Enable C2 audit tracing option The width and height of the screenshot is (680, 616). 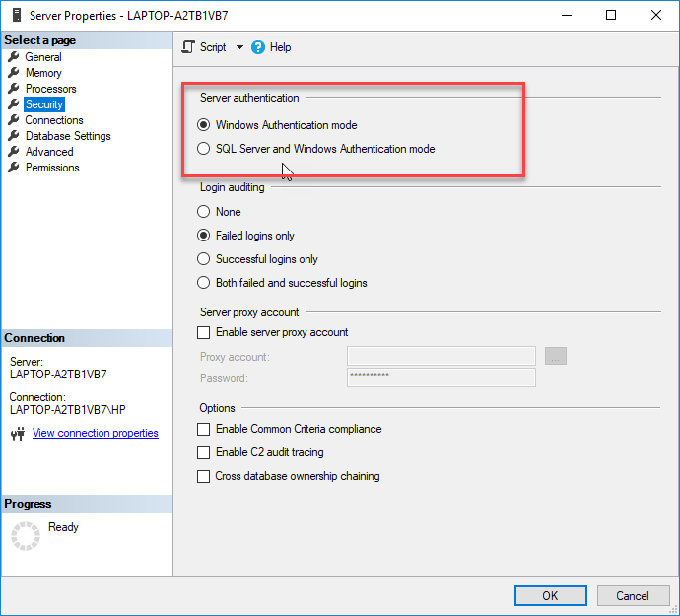[x=204, y=452]
